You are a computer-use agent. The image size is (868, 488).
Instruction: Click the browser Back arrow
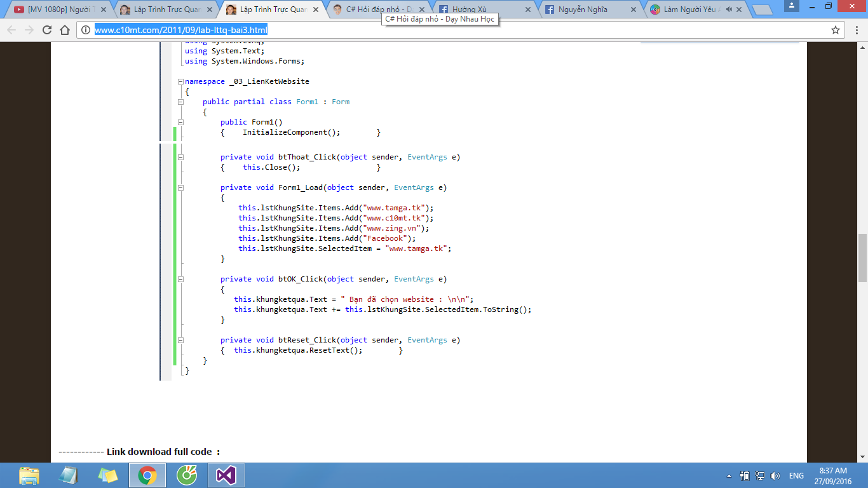11,30
